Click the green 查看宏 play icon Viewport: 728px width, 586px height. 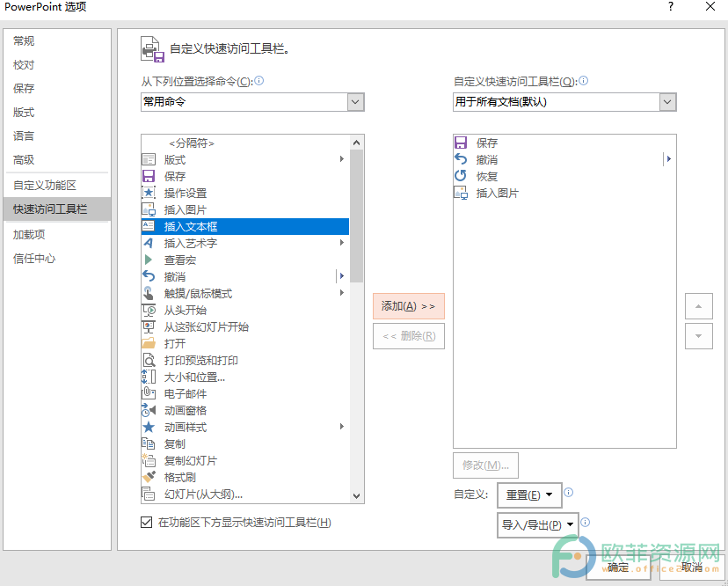149,260
